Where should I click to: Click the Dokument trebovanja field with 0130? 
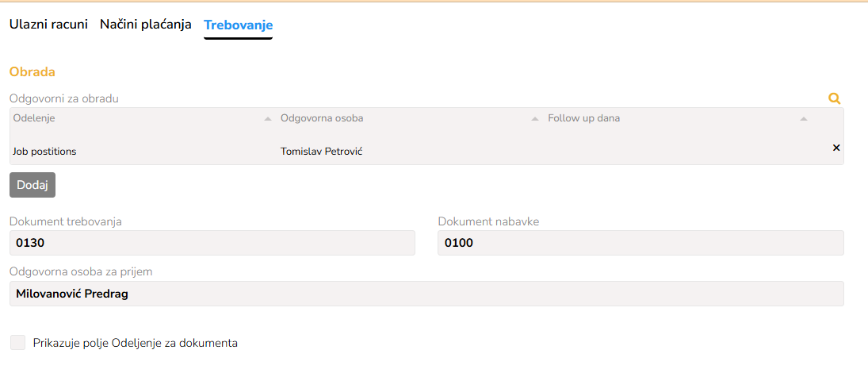tap(212, 243)
